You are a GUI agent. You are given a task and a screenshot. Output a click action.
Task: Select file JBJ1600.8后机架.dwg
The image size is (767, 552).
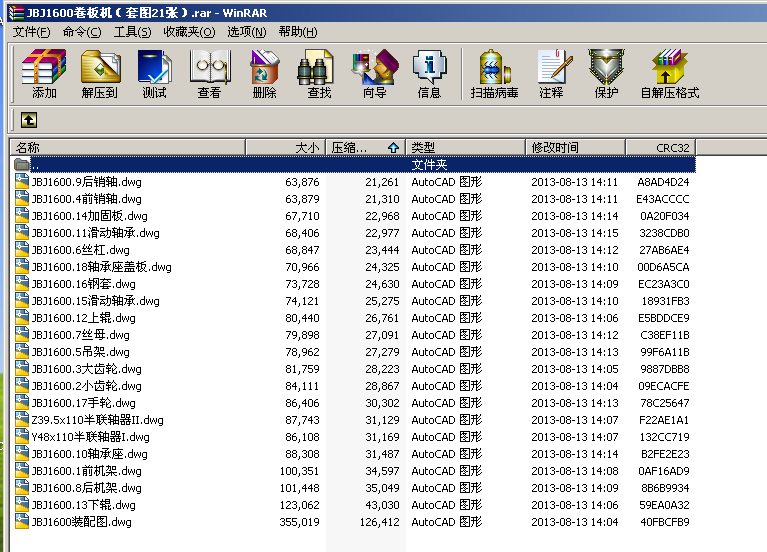pyautogui.click(x=87, y=488)
